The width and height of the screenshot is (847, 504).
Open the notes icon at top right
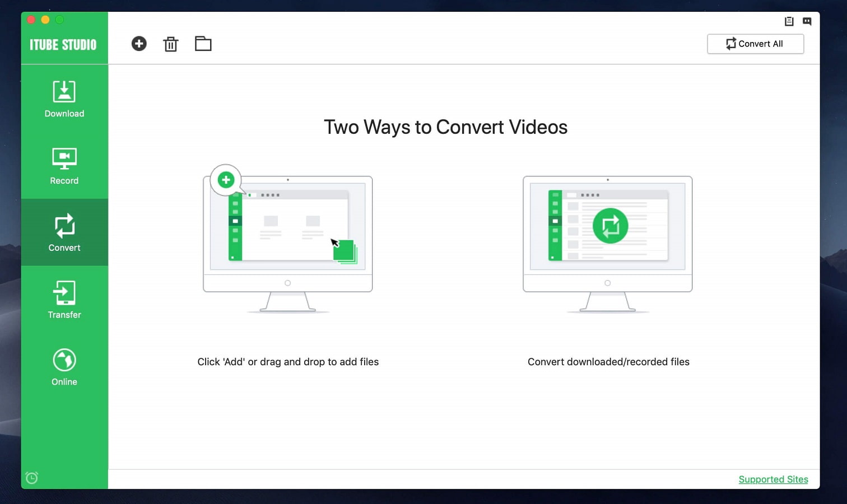(x=789, y=21)
